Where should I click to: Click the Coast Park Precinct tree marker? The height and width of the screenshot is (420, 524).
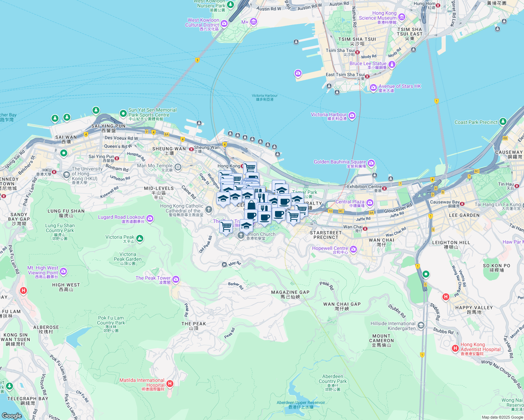coord(503,121)
